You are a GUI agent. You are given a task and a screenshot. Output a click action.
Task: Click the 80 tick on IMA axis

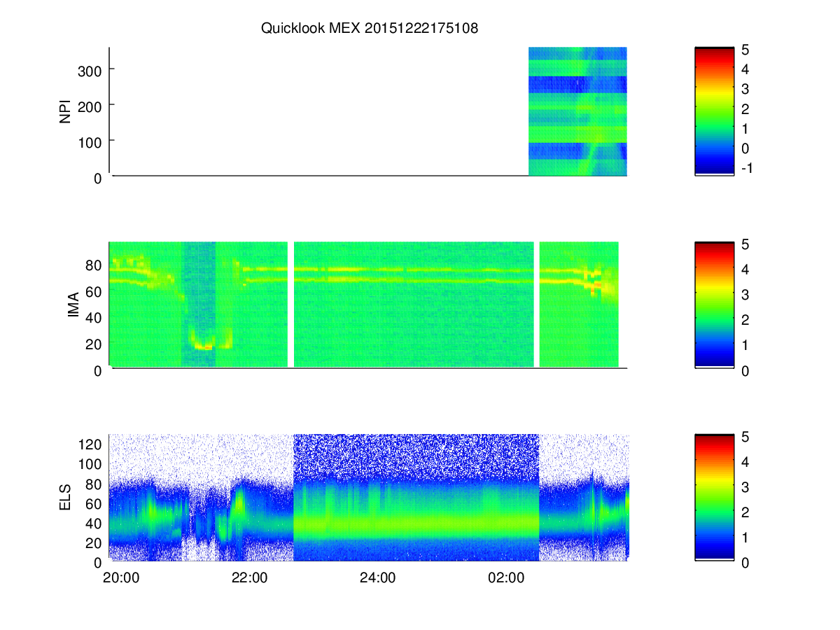click(94, 266)
